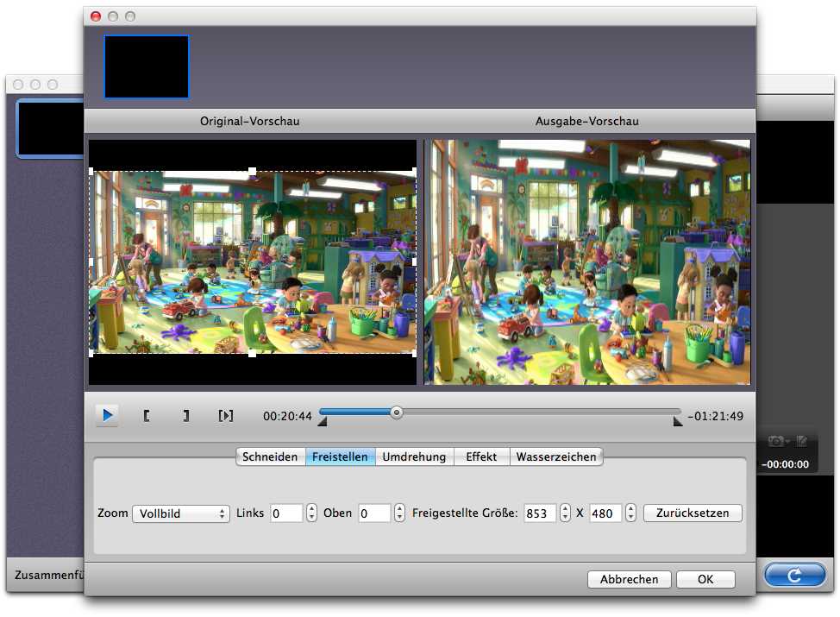This screenshot has width=840, height=617.
Task: Open the Zoom Vollbild dropdown
Action: point(180,513)
